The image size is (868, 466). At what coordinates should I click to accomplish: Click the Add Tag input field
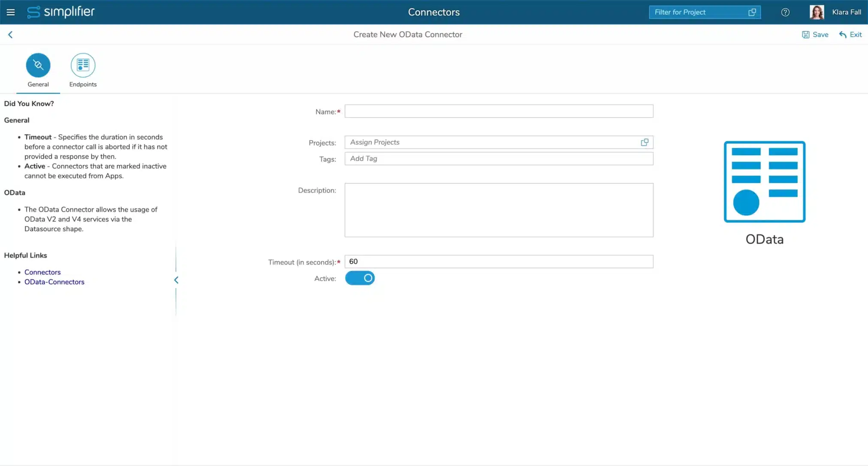tap(499, 159)
